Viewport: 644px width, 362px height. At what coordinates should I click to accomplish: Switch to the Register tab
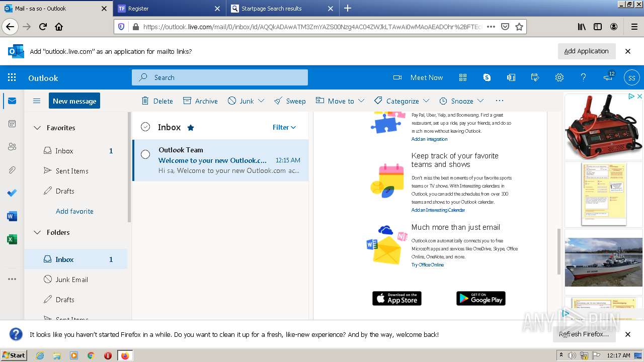[x=169, y=9]
